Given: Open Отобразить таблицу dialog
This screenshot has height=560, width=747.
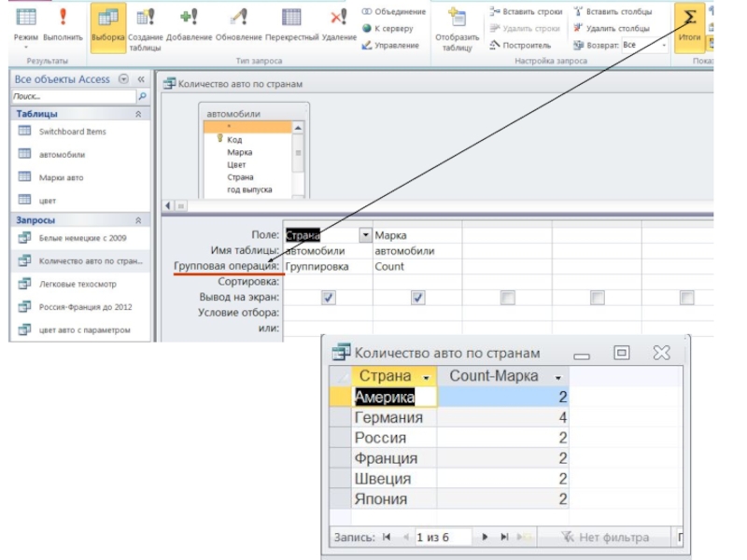Looking at the screenshot, I should pos(457,30).
